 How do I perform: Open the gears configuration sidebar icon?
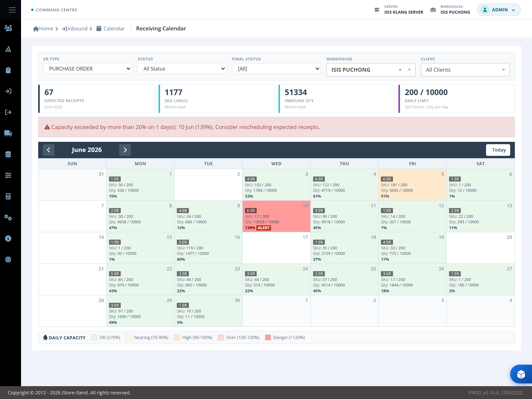pyautogui.click(x=8, y=218)
